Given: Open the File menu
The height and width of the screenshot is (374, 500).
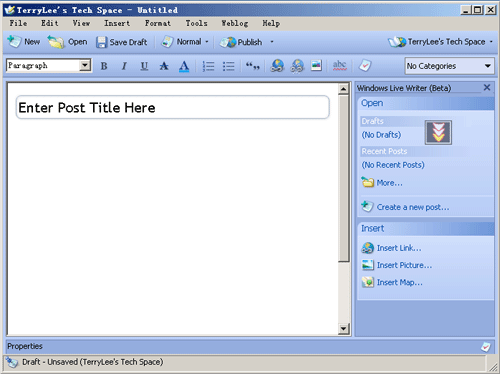Looking at the screenshot, I should point(18,23).
